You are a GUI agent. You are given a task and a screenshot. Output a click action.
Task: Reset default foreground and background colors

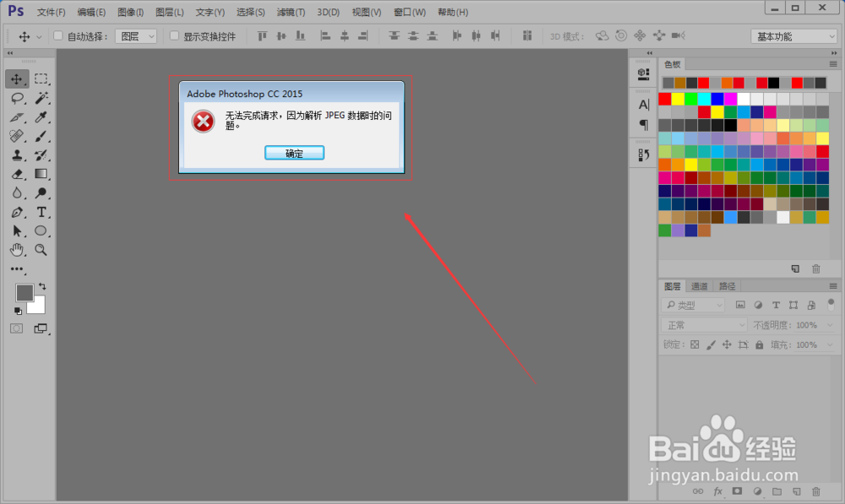(18, 311)
